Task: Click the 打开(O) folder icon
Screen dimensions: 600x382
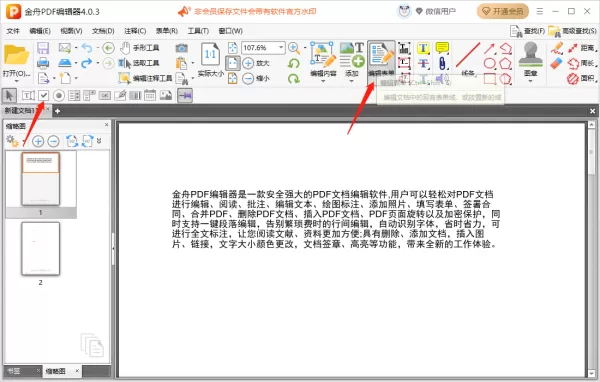Action: [16, 56]
